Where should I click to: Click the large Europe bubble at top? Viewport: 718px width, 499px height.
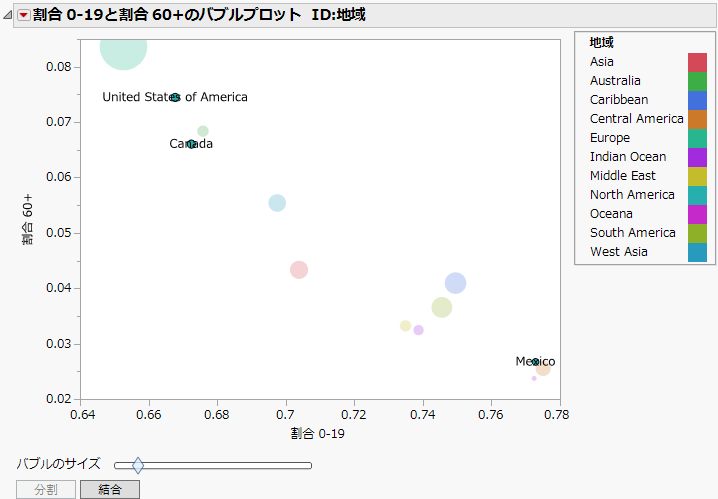[x=123, y=47]
